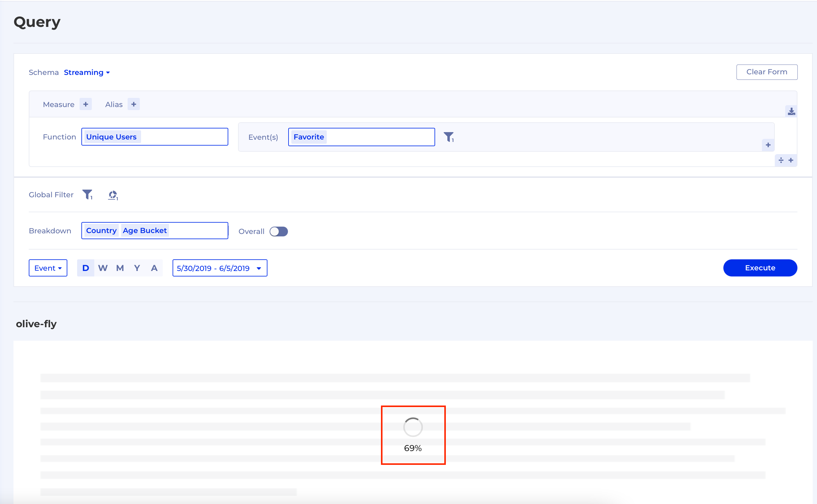The image size is (817, 504).
Task: Click inside the Breakdown input field
Action: coord(197,231)
